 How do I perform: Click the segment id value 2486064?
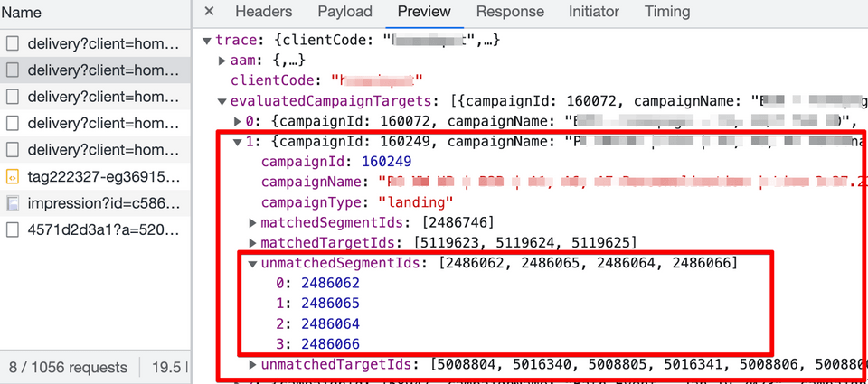coord(331,323)
